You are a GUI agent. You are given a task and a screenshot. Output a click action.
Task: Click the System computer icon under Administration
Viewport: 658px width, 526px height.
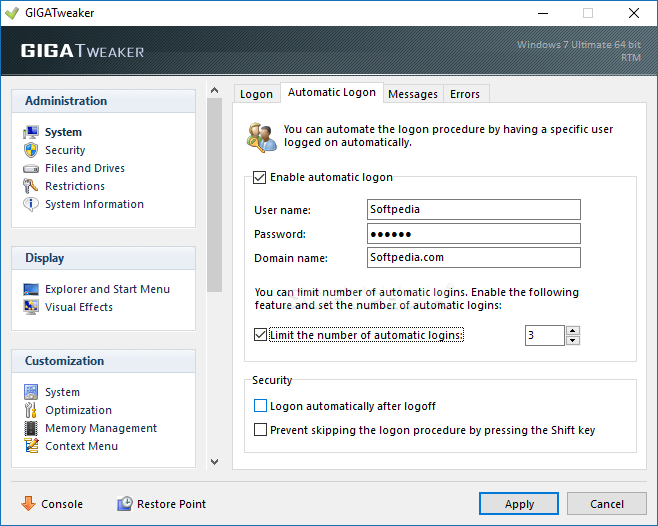click(31, 132)
